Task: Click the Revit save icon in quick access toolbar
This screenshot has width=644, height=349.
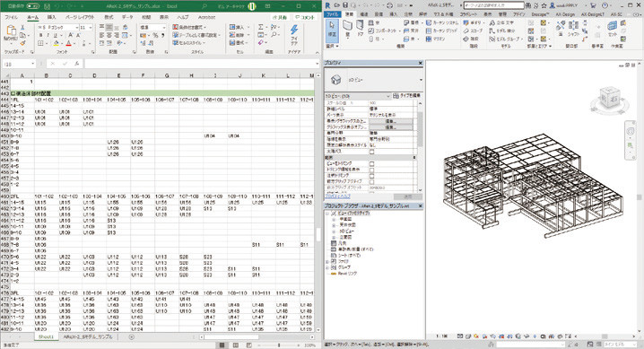Action: point(345,5)
